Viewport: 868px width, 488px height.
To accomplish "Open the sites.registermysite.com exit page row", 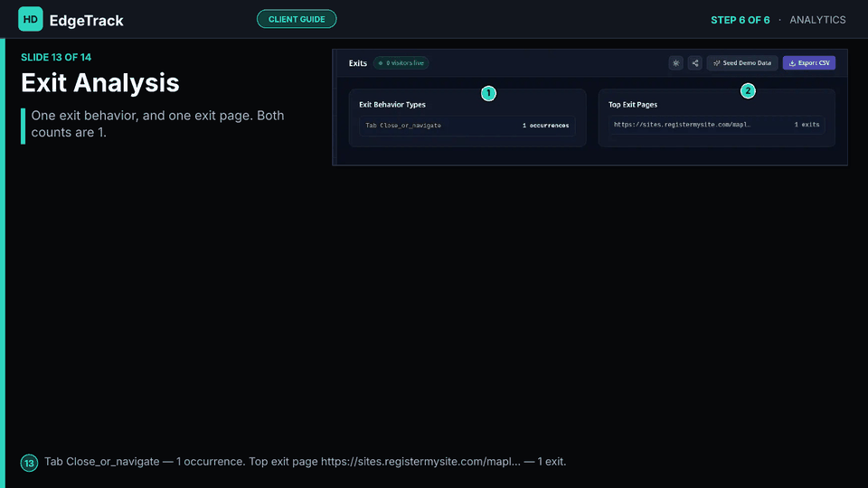I will point(716,125).
